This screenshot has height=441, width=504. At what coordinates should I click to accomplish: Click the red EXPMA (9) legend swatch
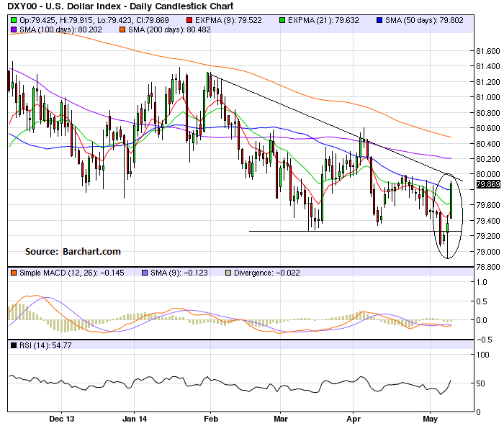click(189, 20)
